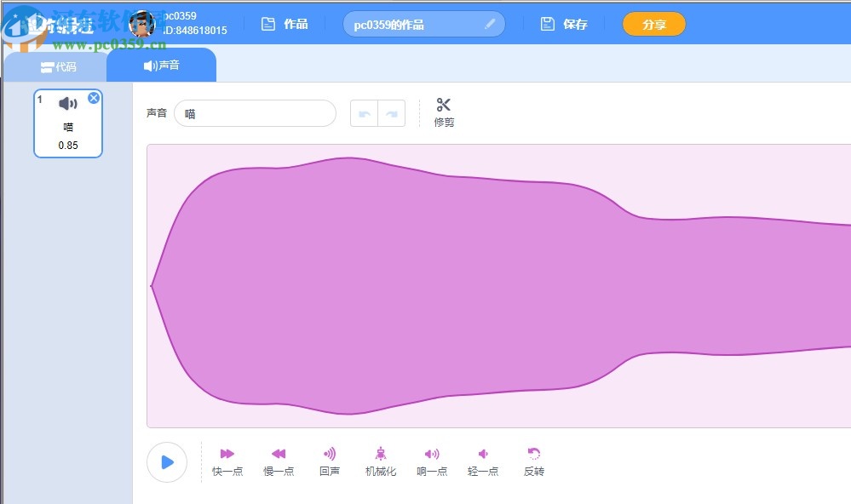Apply the 慢一点 slow-down effect

click(278, 460)
